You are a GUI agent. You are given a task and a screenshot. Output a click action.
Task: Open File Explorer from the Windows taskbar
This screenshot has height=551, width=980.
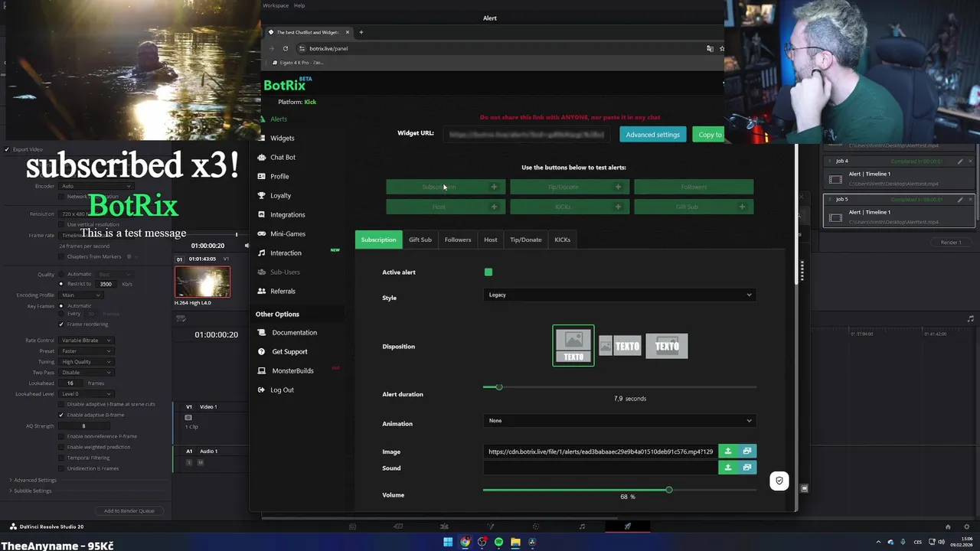(515, 542)
